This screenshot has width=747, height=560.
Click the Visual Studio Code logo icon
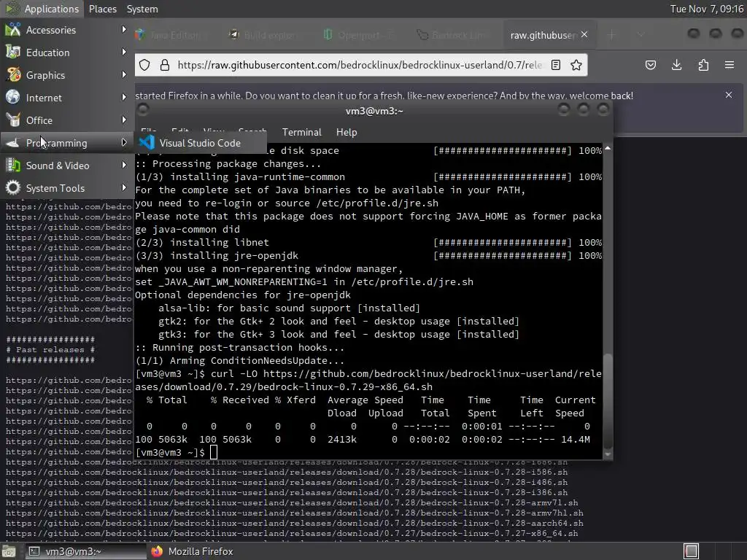point(147,142)
